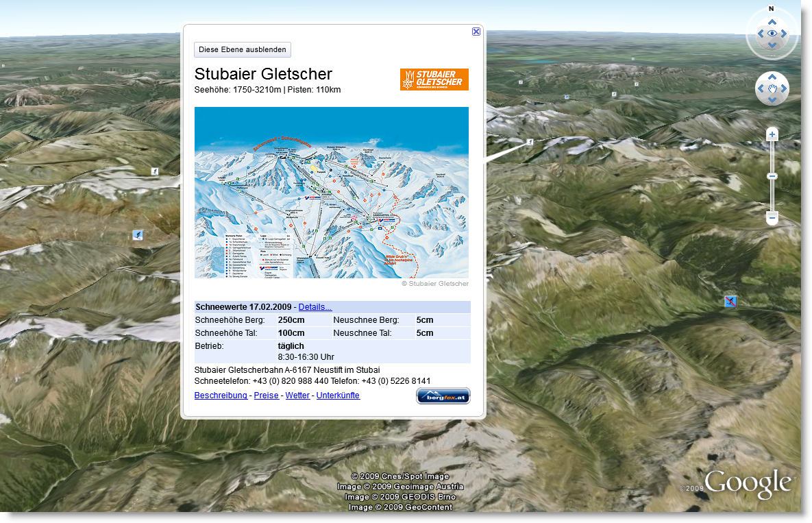
Task: Open the Beschreibung link
Action: [221, 396]
